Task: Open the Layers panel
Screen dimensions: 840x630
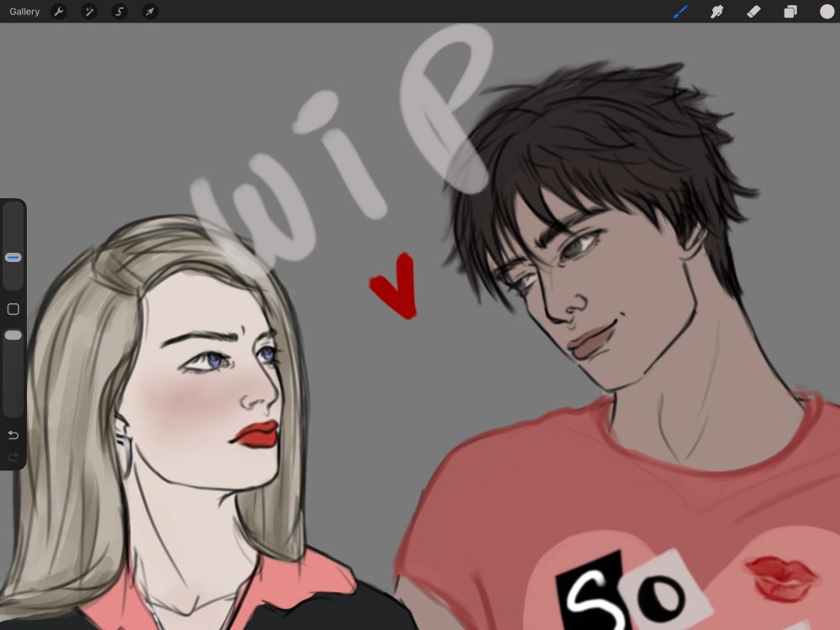Action: [x=790, y=11]
